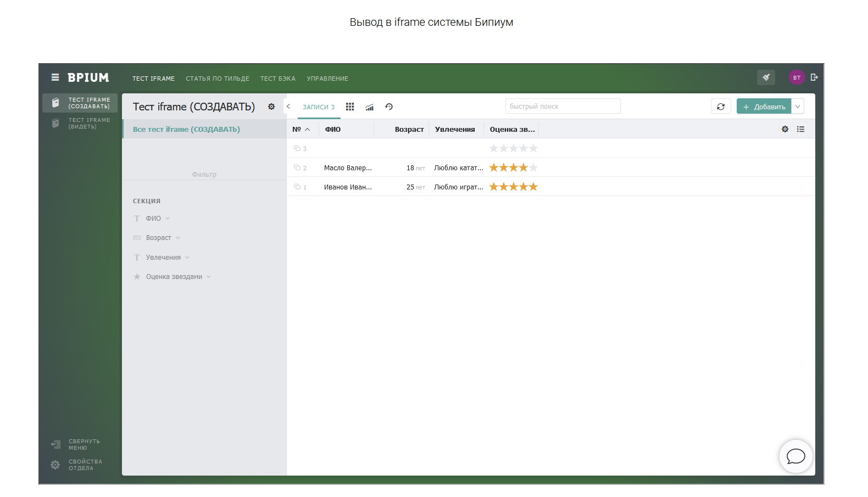Click the star rating on Масло Валер... row
This screenshot has width=868, height=497.
[x=513, y=167]
